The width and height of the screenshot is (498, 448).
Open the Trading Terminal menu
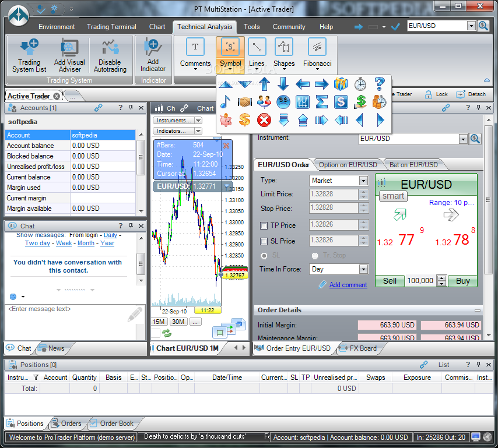tap(111, 27)
